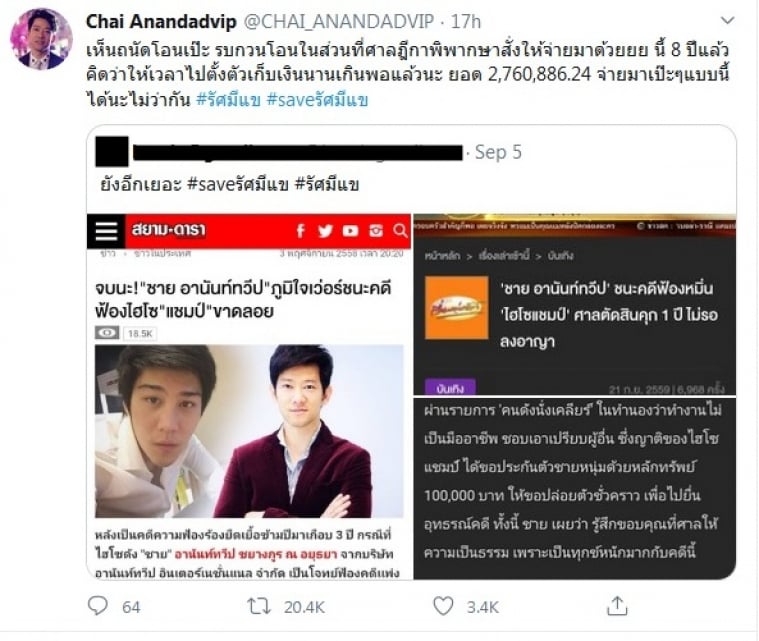Like the tweet with heart icon
The height and width of the screenshot is (641, 759).
click(443, 606)
